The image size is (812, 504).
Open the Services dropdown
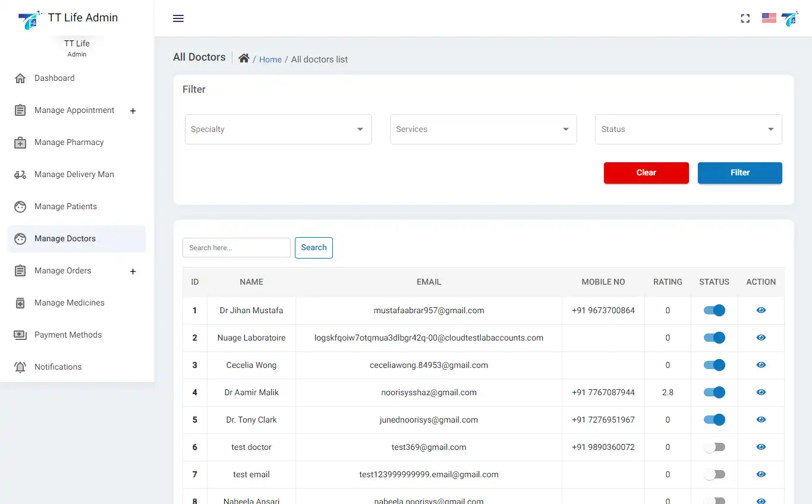(x=483, y=129)
